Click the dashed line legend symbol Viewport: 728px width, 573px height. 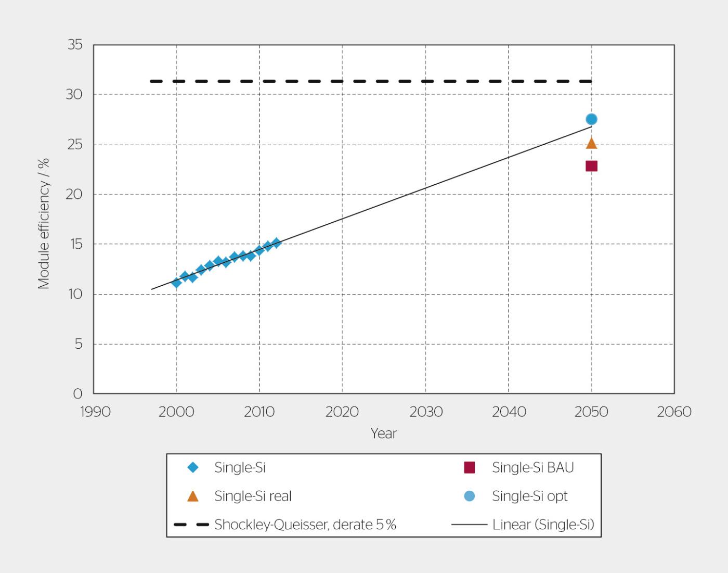tap(191, 525)
